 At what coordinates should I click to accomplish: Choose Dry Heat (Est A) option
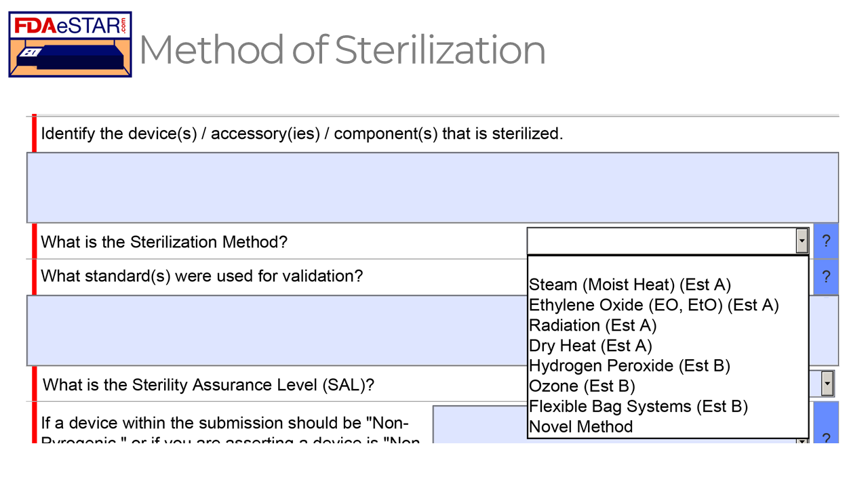tap(589, 346)
